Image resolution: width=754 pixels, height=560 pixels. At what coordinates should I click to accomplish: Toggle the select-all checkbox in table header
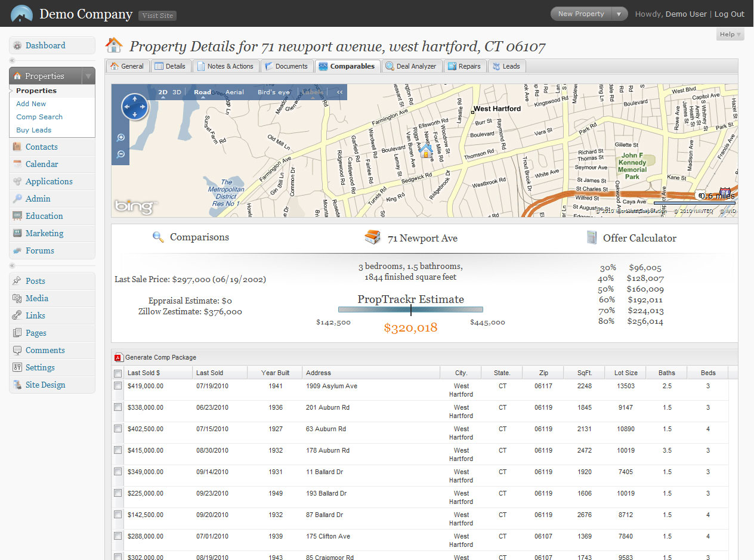pyautogui.click(x=118, y=373)
